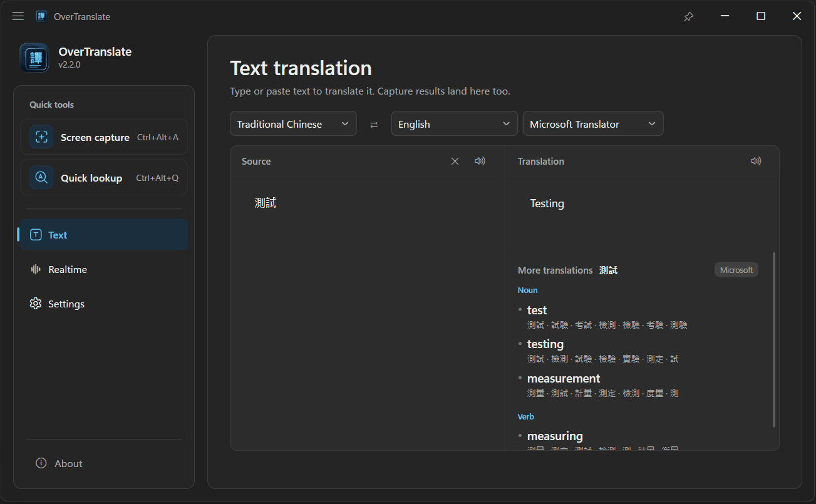Click the 'Noun' section label
Image resolution: width=816 pixels, height=504 pixels.
point(527,290)
